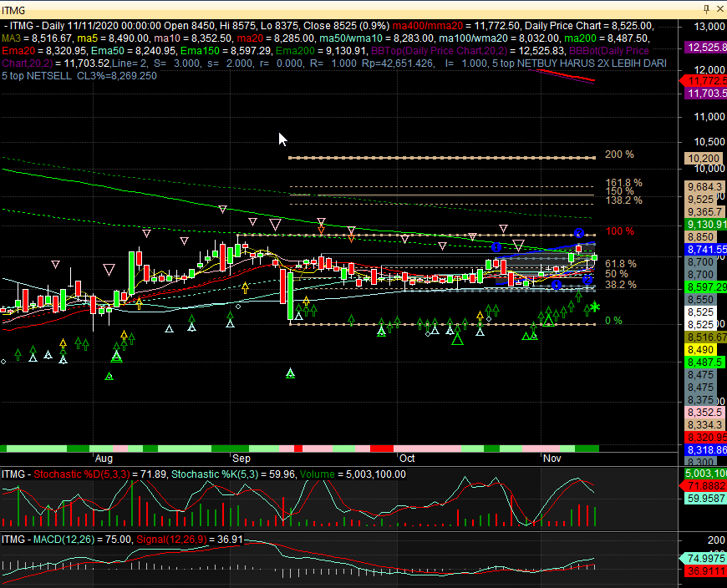Select the green 0 % Fibonacci label

[614, 321]
